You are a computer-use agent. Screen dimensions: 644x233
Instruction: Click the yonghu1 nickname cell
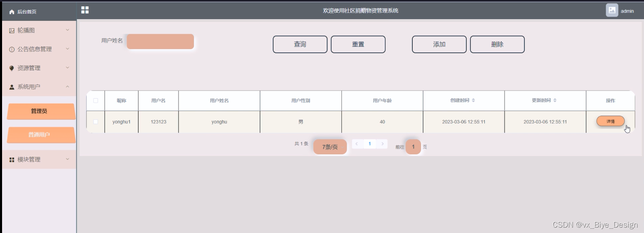pos(121,122)
